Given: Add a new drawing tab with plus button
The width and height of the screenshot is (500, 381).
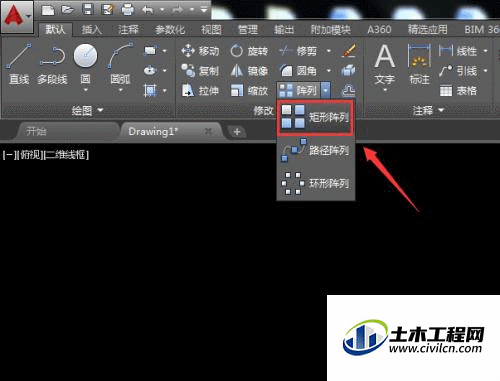Looking at the screenshot, I should point(237,132).
